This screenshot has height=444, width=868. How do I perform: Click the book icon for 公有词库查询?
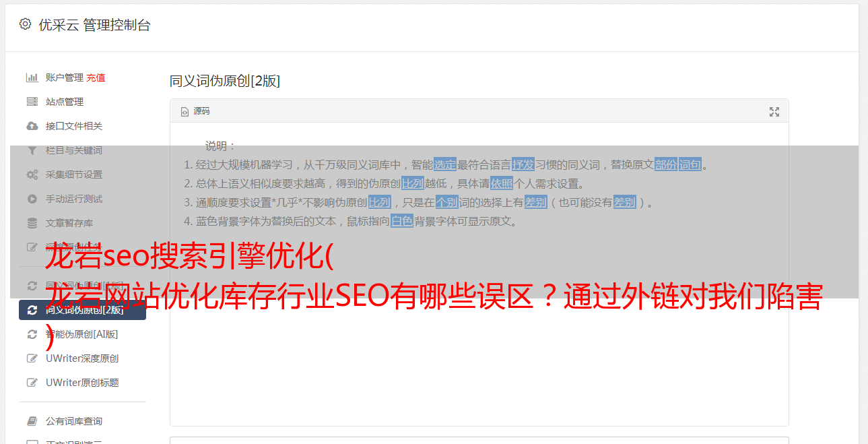tap(32, 421)
